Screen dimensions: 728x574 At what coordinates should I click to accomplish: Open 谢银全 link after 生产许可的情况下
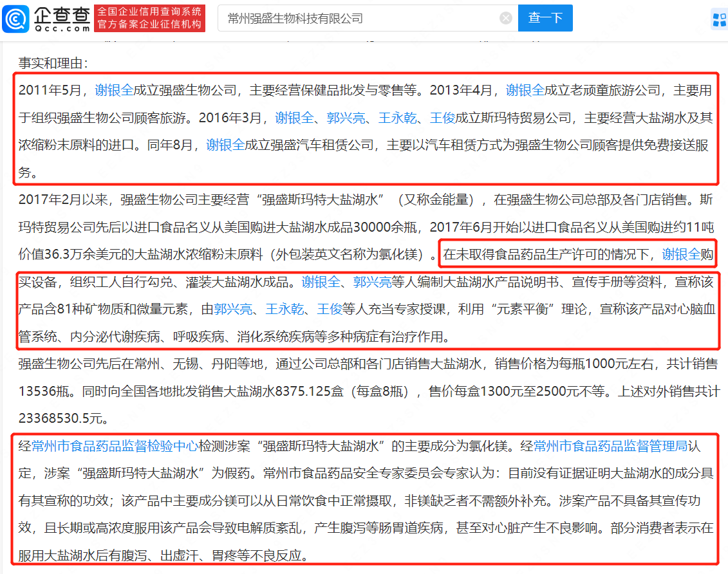680,254
